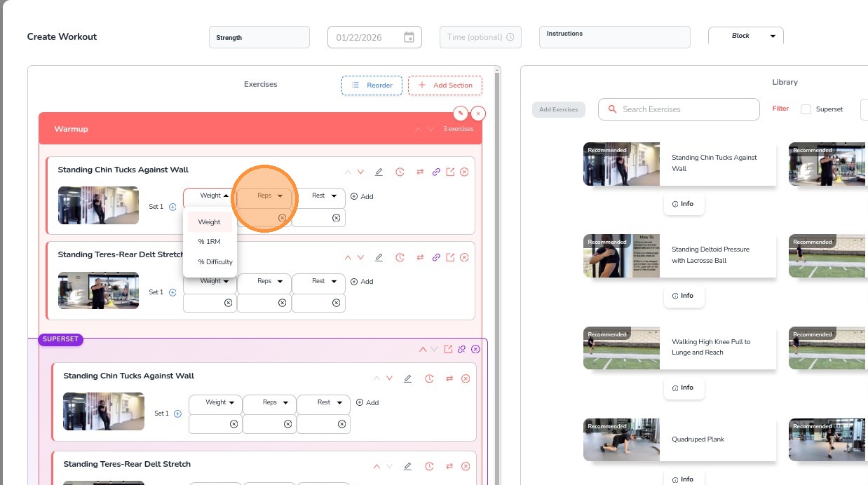868x485 pixels.
Task: Expand the Rest dropdown of first exercise
Action: 319,196
